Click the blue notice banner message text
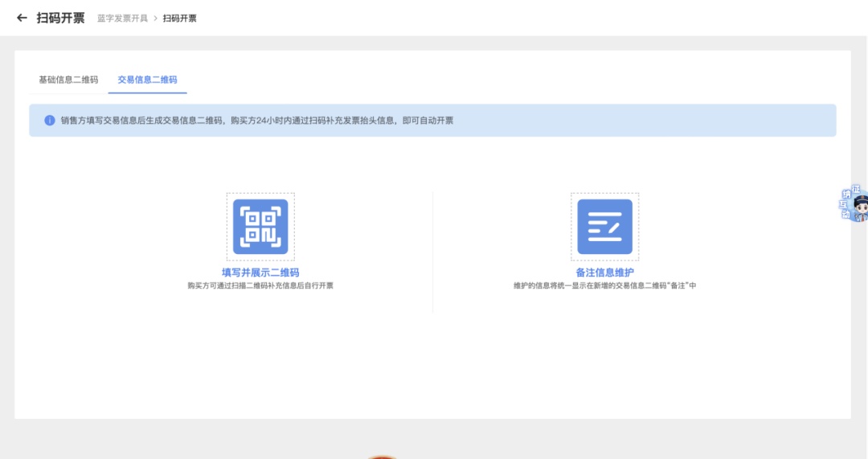 [x=257, y=121]
